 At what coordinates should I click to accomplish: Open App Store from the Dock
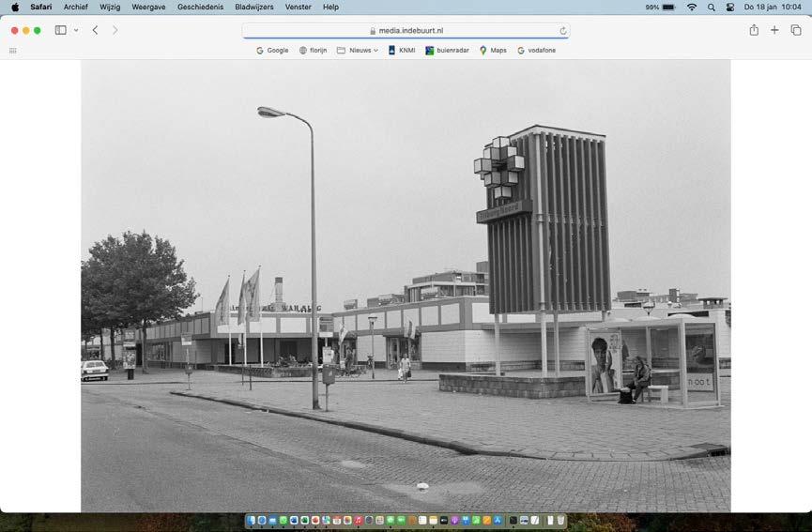(x=498, y=520)
